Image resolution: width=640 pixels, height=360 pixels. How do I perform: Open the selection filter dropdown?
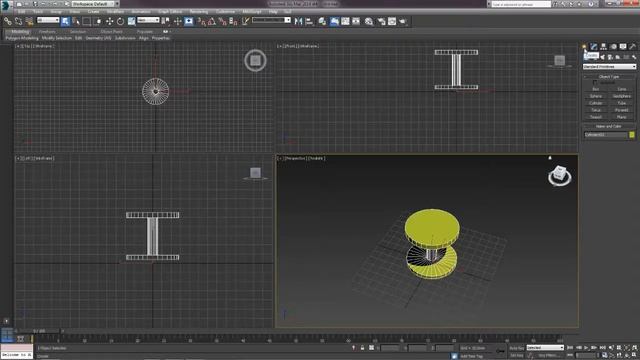click(48, 20)
